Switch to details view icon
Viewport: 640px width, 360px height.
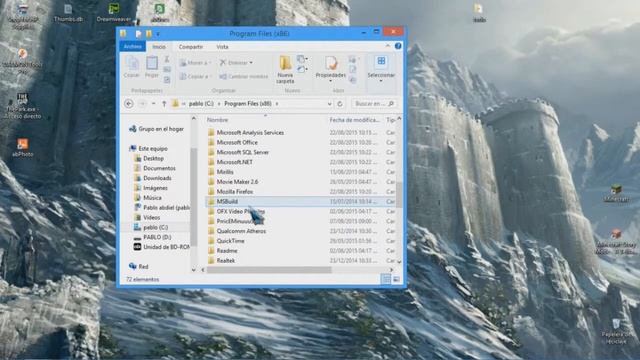coord(386,279)
